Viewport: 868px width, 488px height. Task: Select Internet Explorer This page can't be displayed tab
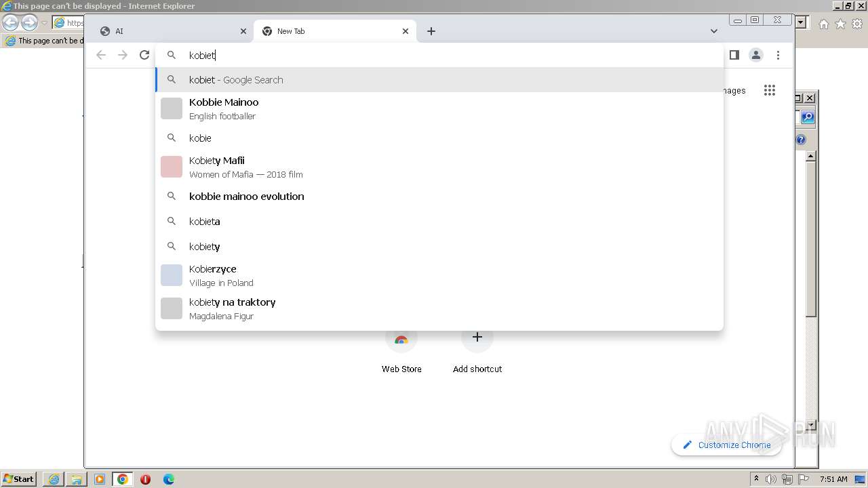click(x=43, y=41)
